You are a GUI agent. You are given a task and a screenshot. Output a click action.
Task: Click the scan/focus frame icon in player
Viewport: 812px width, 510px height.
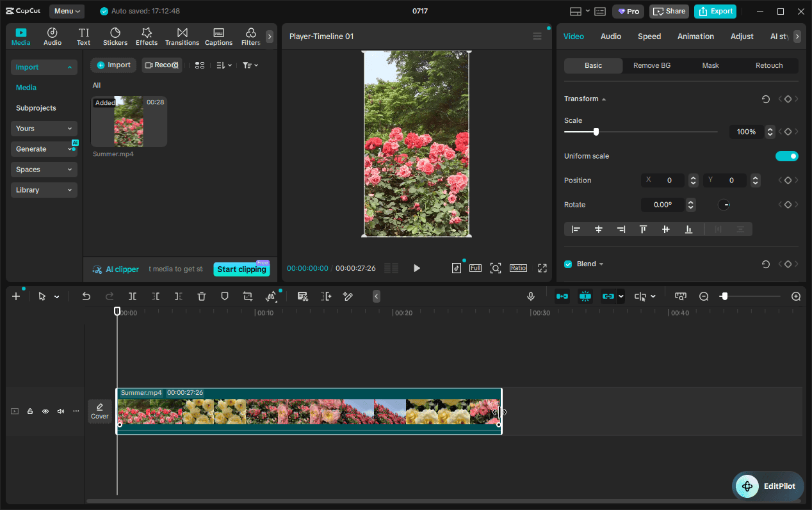[x=496, y=268]
